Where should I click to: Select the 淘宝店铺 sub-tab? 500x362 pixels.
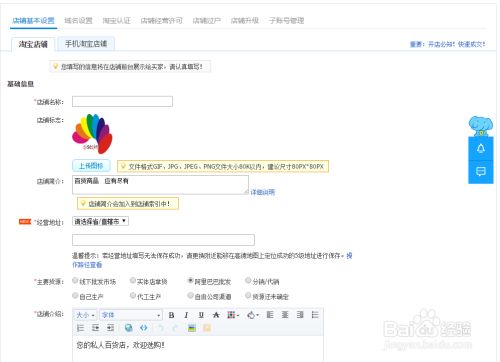coord(33,44)
